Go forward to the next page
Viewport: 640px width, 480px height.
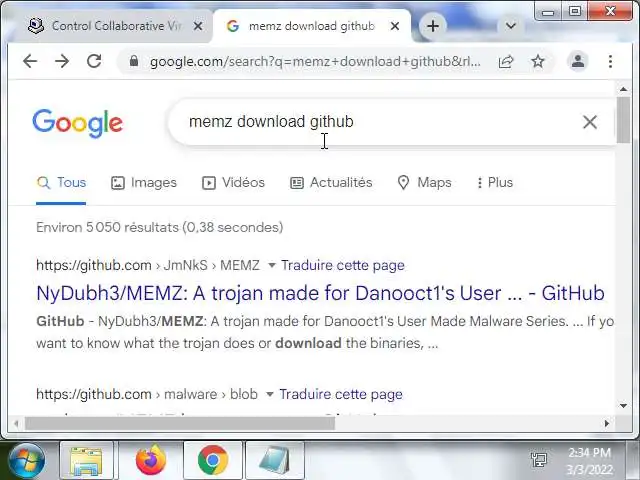[62, 61]
